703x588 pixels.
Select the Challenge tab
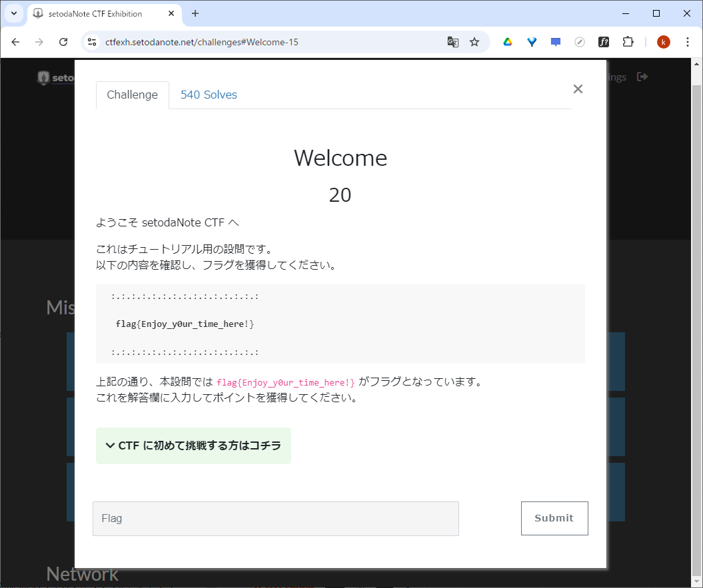132,95
